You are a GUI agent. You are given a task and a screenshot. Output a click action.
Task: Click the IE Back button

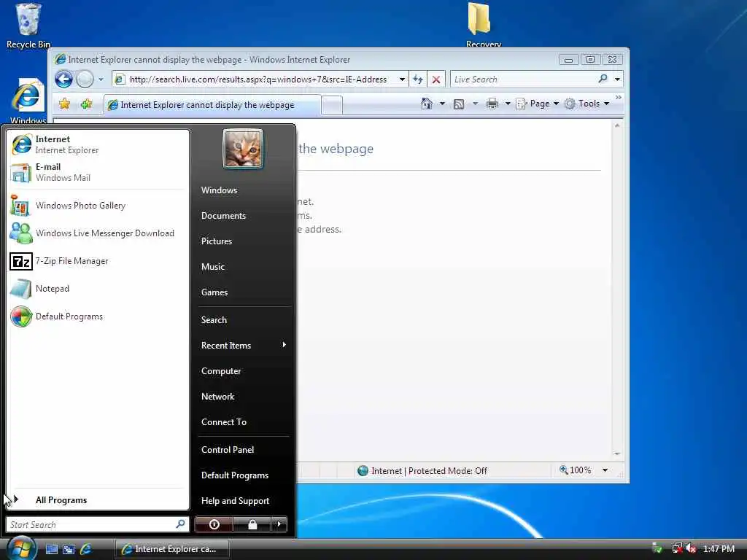coord(64,79)
